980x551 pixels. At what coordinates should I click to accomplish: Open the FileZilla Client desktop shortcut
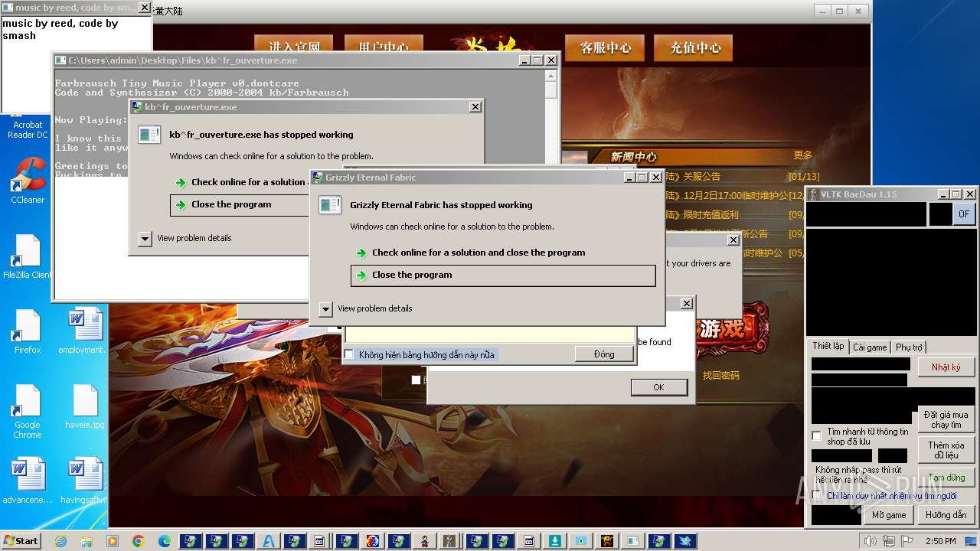(28, 257)
